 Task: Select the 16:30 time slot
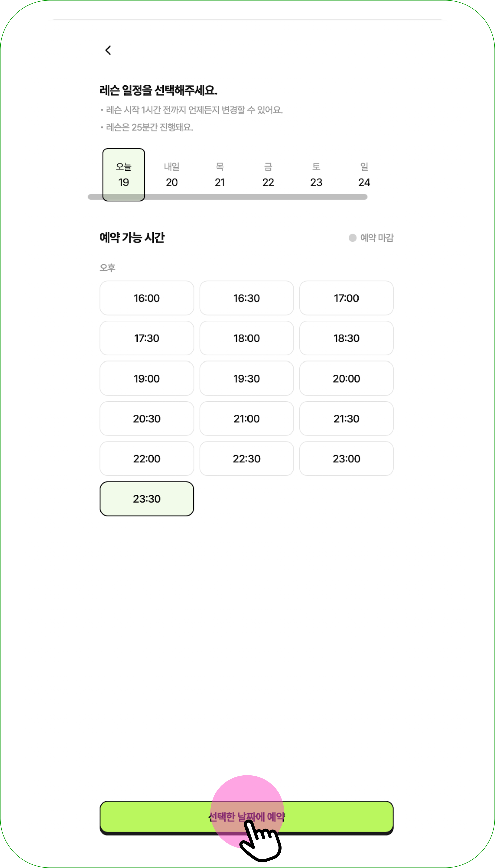coord(246,298)
